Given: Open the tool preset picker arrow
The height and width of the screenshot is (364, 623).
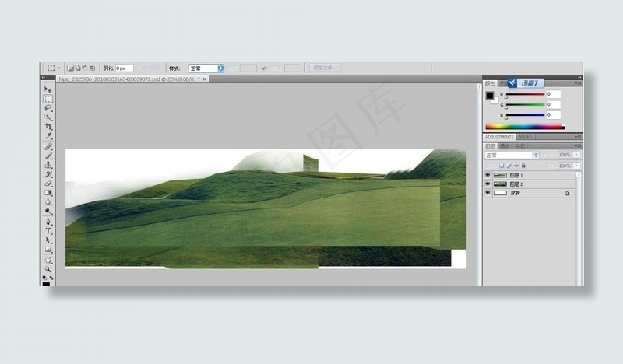Looking at the screenshot, I should pyautogui.click(x=59, y=68).
